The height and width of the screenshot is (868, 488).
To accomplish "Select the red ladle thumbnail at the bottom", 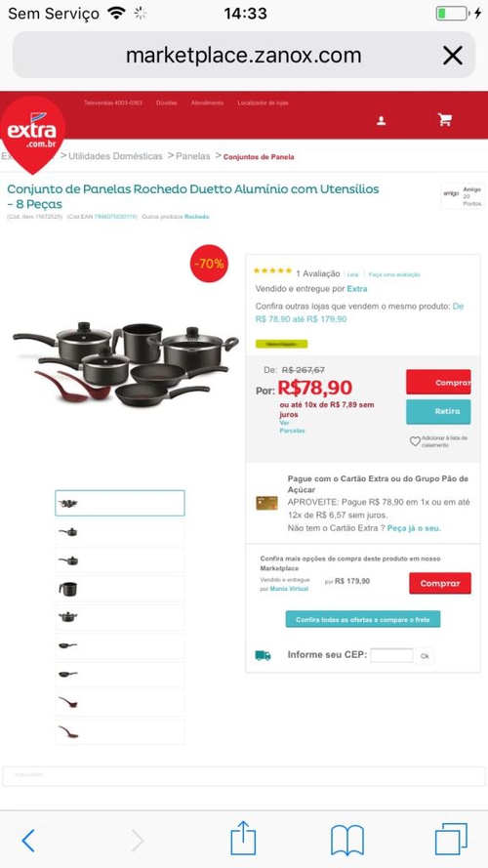I will pos(120,731).
